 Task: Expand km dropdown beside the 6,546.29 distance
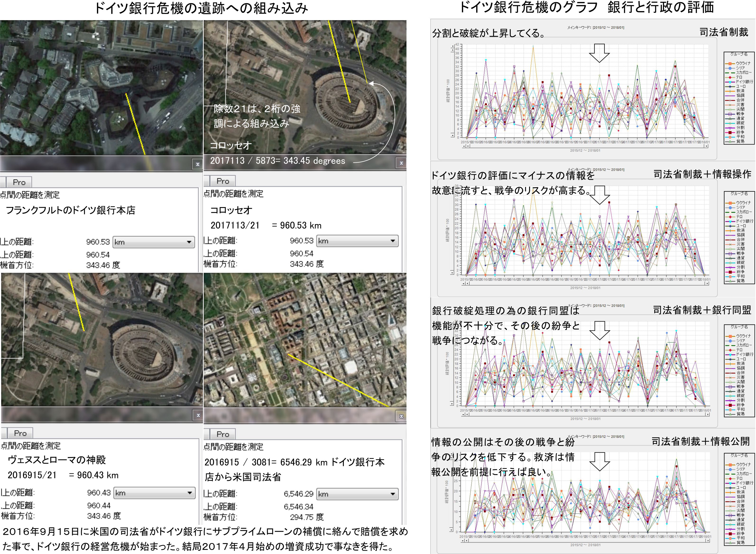click(357, 494)
